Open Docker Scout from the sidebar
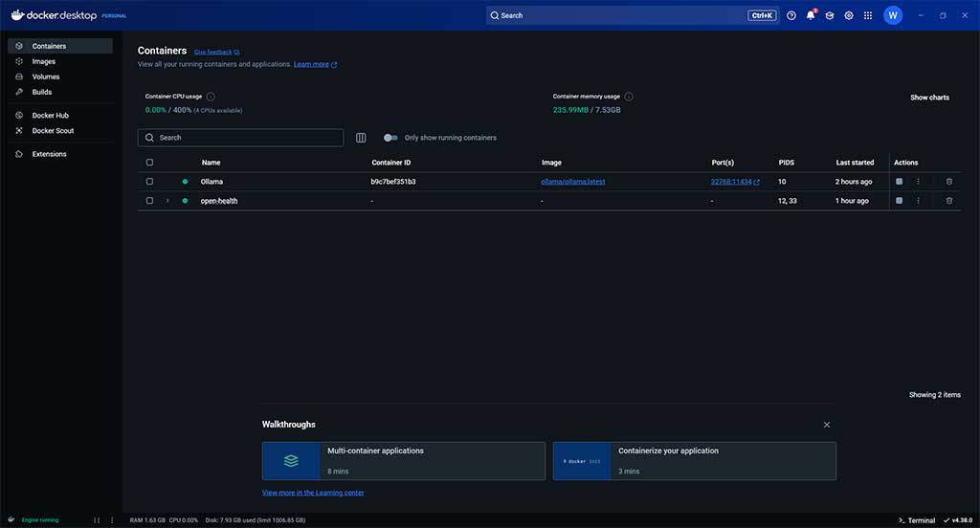The image size is (980, 528). point(60,131)
